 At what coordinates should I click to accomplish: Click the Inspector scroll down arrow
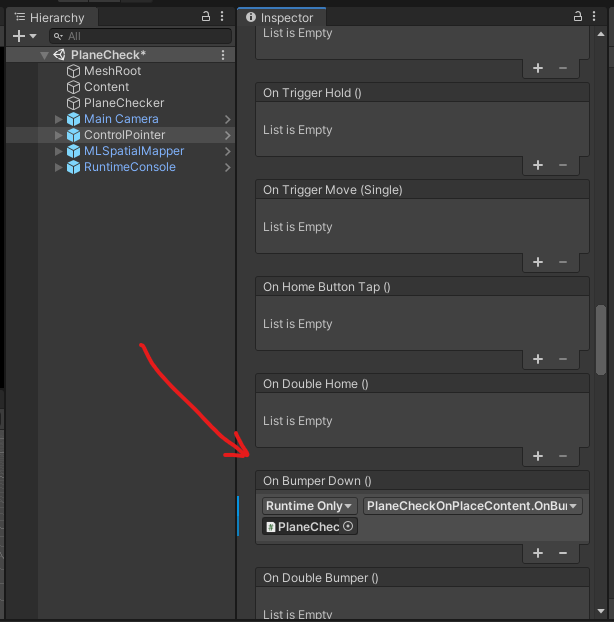click(x=601, y=611)
